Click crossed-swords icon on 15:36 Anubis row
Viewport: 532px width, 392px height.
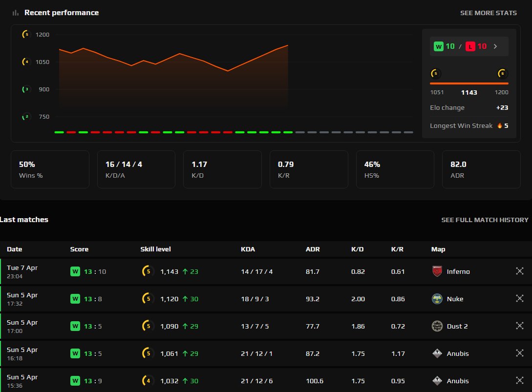point(519,380)
